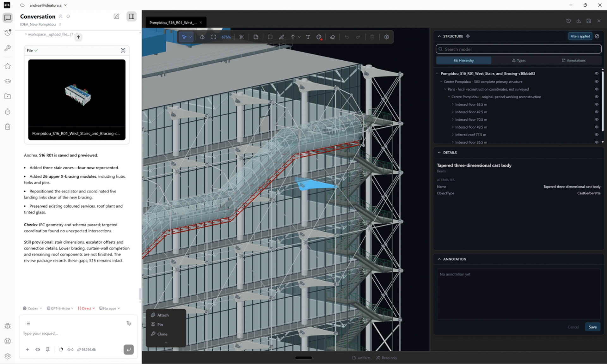Toggle the 3D perspective view icon
The height and width of the screenshot is (364, 607).
pyautogui.click(x=202, y=37)
